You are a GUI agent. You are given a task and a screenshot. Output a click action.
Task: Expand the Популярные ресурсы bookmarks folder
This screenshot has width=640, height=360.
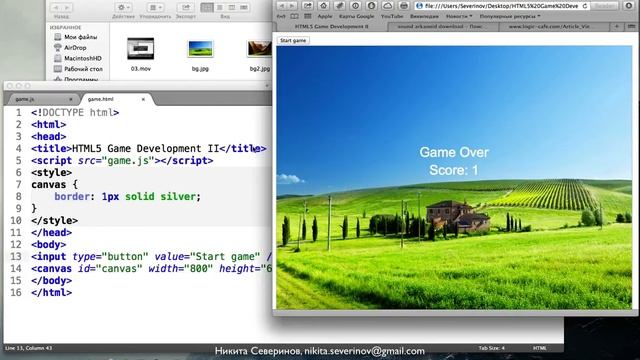coord(510,16)
